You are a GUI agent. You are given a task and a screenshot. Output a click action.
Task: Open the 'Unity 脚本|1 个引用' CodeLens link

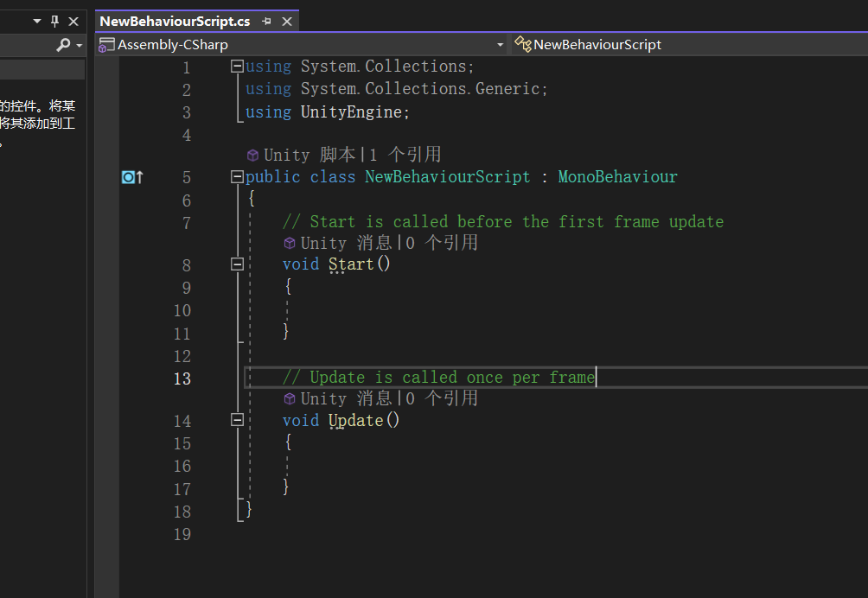tap(352, 155)
